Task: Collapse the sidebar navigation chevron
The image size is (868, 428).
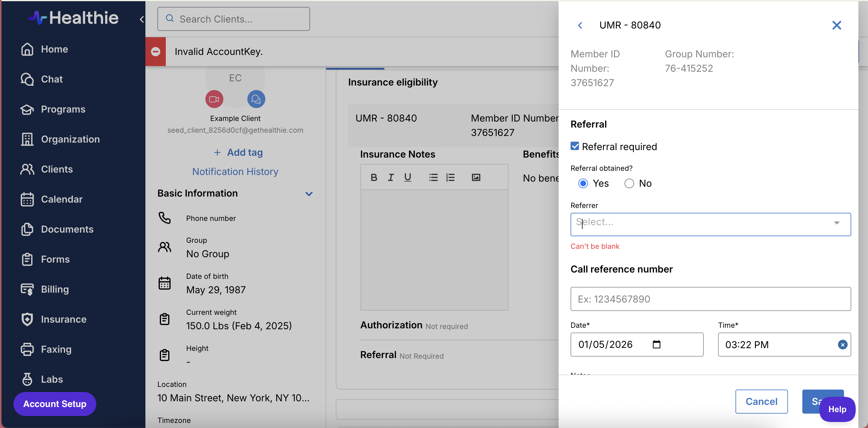Action: 142,20
